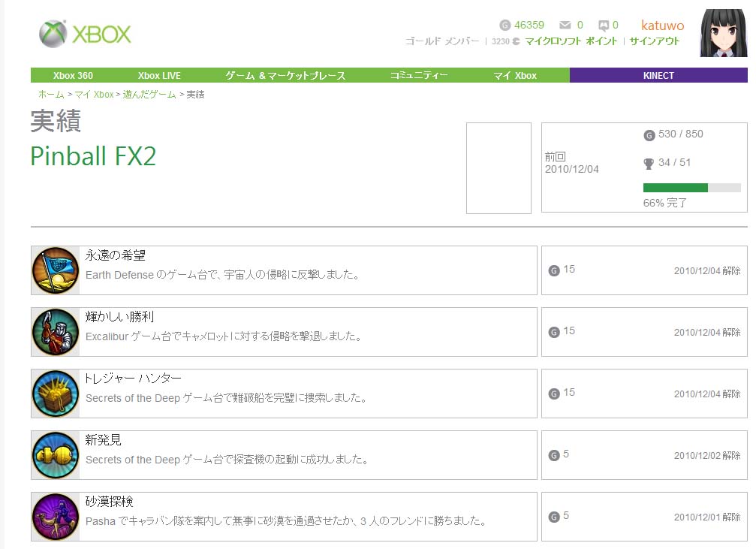
Task: Open the notifications speech-bubble icon
Action: [x=603, y=25]
